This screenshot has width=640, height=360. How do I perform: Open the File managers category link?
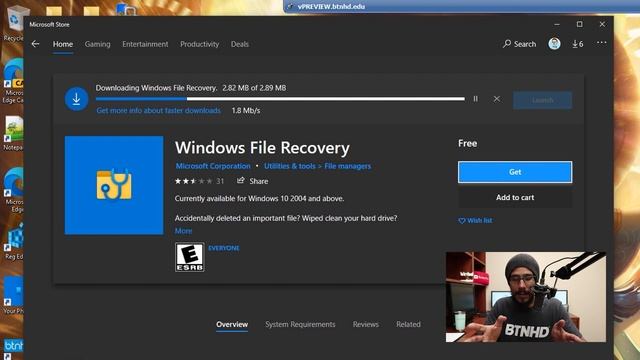tap(347, 166)
